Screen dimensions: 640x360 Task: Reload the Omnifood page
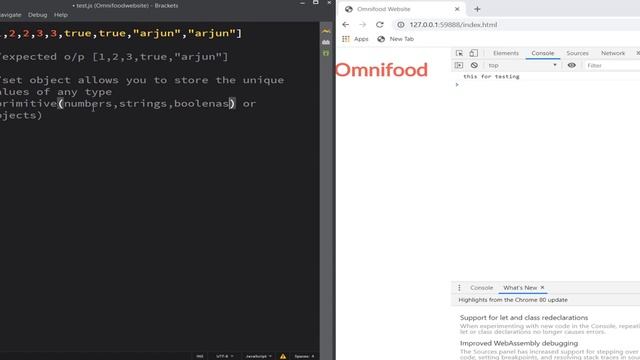pos(380,24)
